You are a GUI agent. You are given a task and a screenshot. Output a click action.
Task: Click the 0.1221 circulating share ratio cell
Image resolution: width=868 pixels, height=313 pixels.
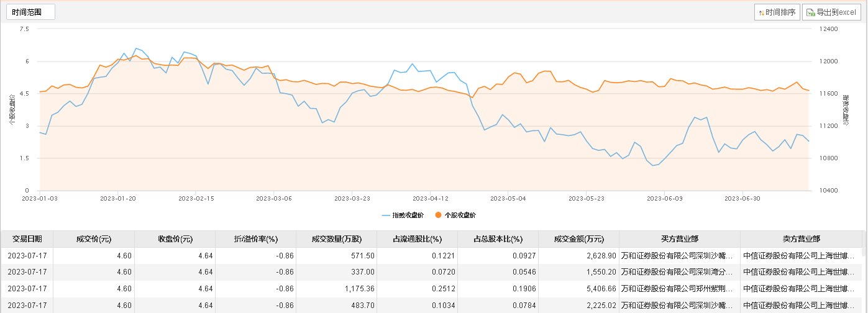click(417, 255)
